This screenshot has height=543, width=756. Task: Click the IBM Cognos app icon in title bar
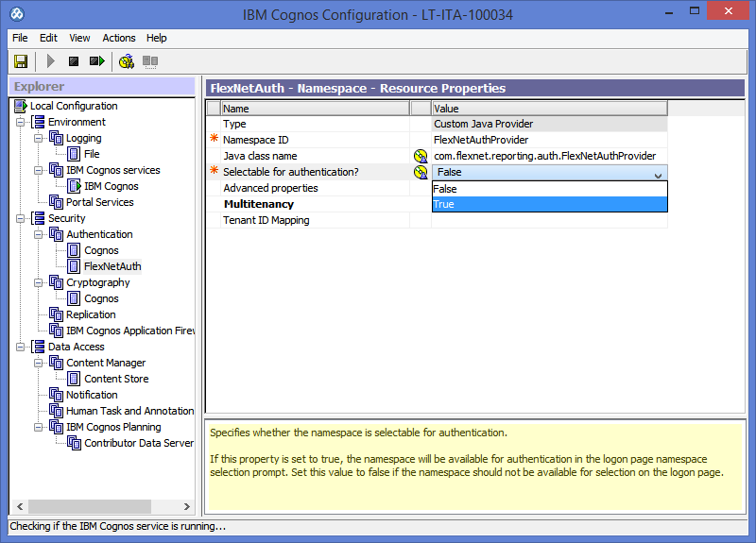[17, 14]
